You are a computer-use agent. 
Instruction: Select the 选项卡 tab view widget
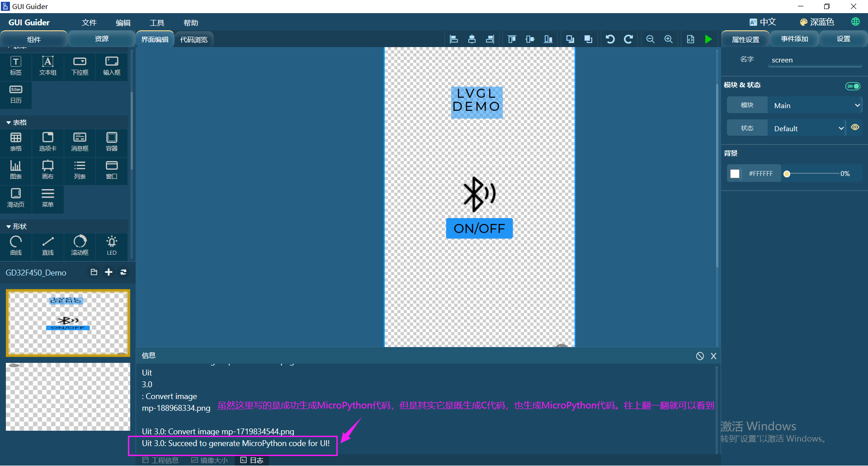[48, 142]
